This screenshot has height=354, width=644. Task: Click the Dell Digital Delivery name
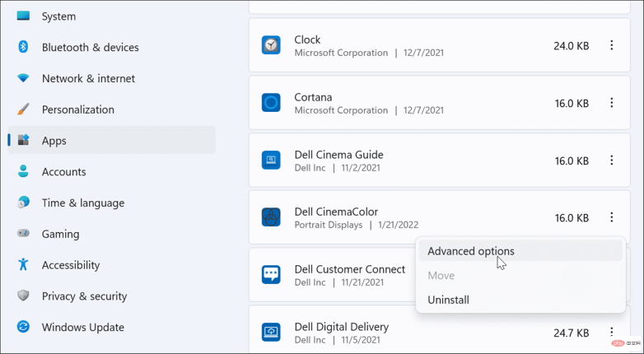pyautogui.click(x=341, y=327)
